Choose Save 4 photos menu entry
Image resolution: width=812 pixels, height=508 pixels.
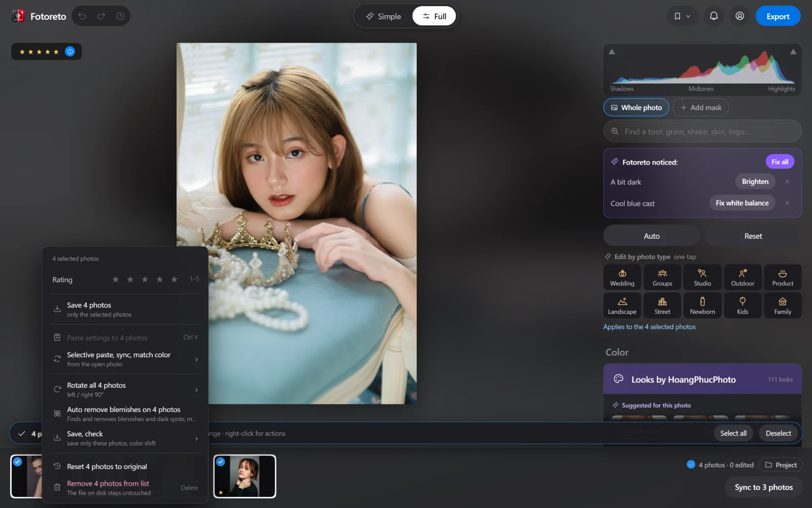pyautogui.click(x=125, y=309)
